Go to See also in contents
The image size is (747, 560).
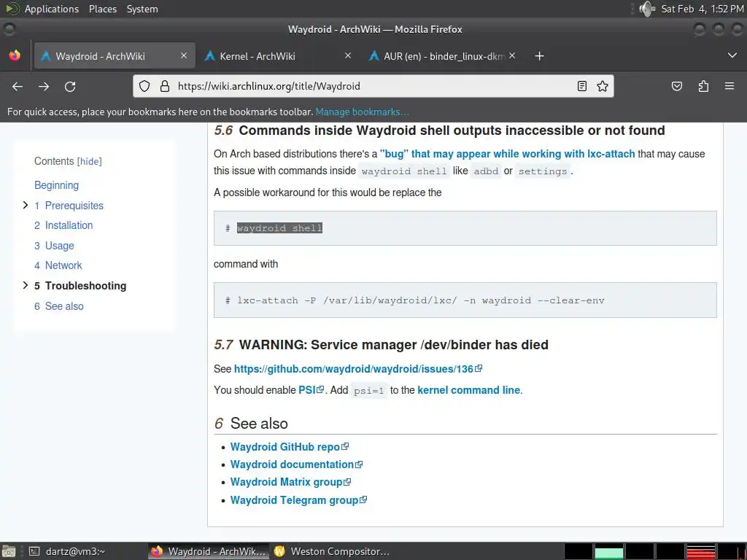tap(58, 306)
